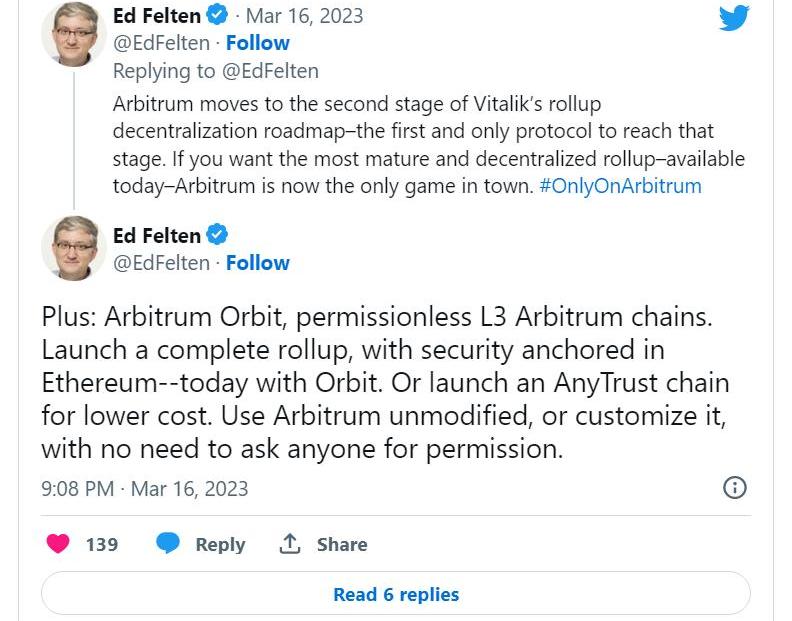
Task: Open the #OnlyOnArbitrum hashtag
Action: (620, 186)
